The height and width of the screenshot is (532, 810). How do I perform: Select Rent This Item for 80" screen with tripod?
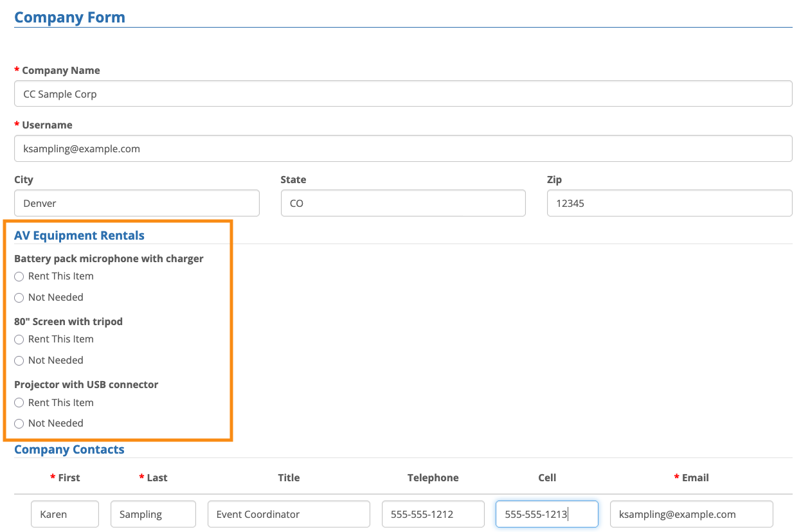19,339
